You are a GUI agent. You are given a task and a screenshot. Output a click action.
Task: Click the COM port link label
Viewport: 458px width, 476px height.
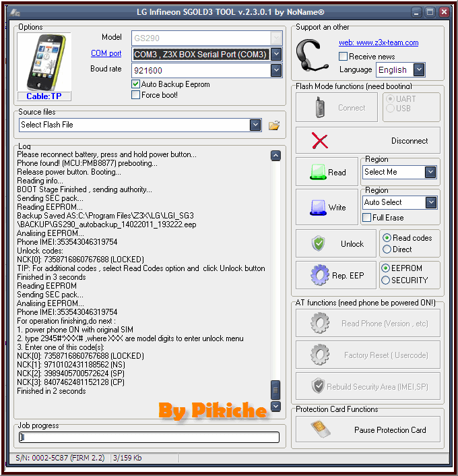106,53
